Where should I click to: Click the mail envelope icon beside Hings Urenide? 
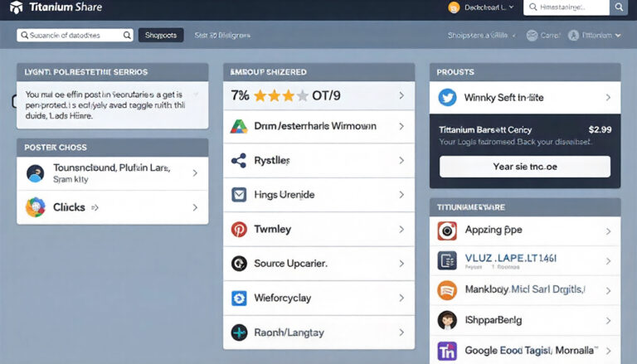[x=239, y=195]
